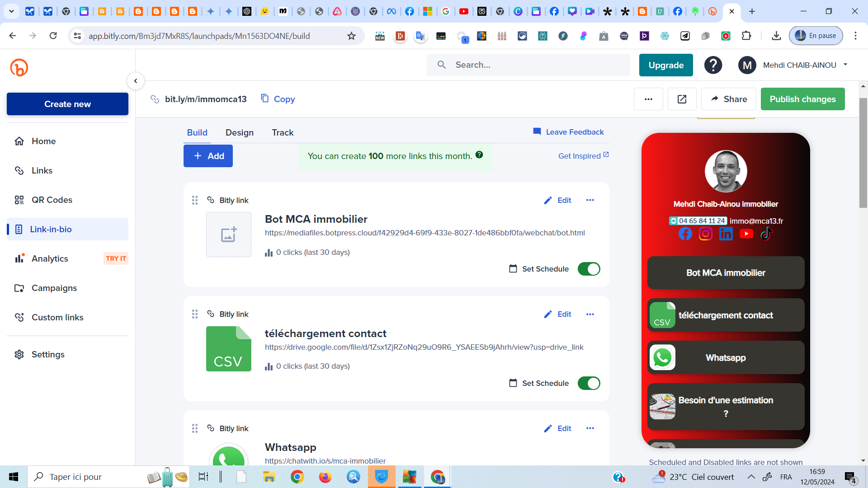This screenshot has height=488, width=868.
Task: Switch to the Build tab
Action: [197, 132]
